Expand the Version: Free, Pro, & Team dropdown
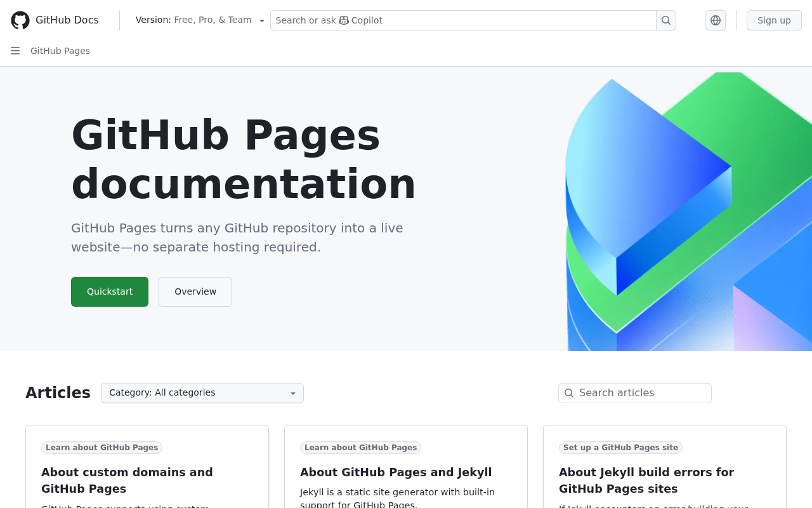812x508 pixels. click(200, 20)
